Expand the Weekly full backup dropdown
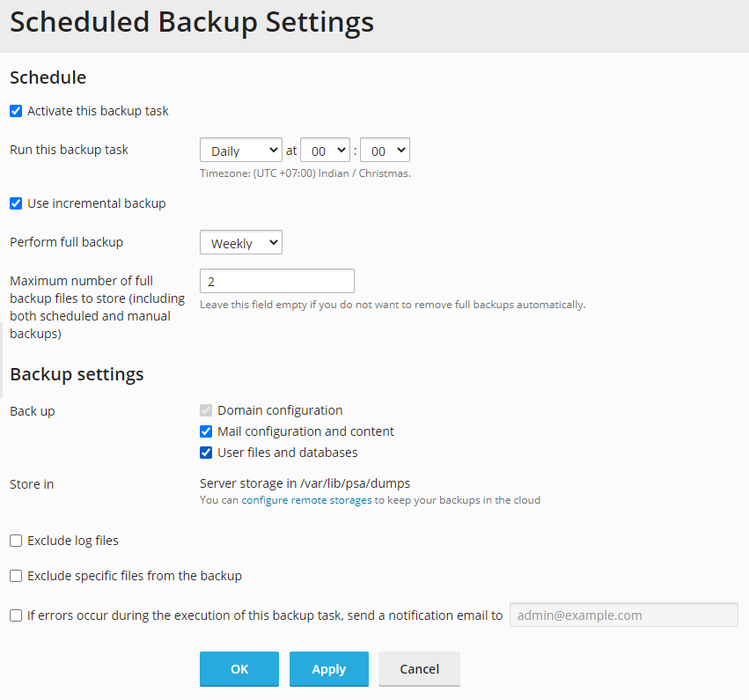 coord(241,243)
